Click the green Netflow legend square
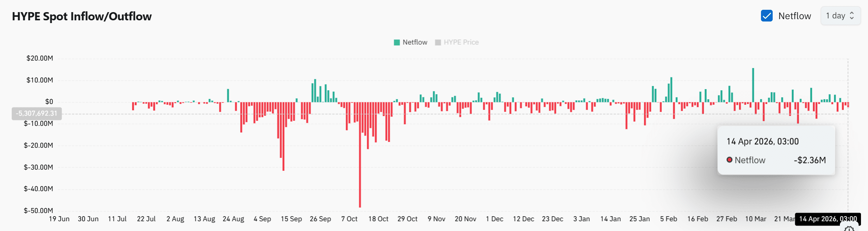 [397, 42]
